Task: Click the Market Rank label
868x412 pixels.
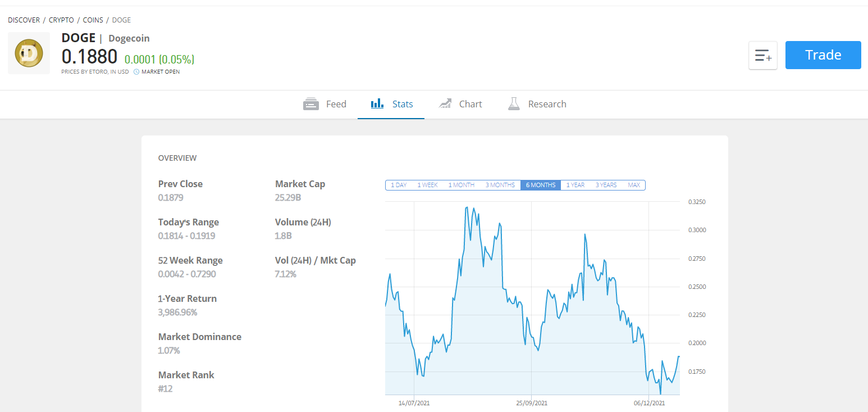Action: click(x=186, y=375)
